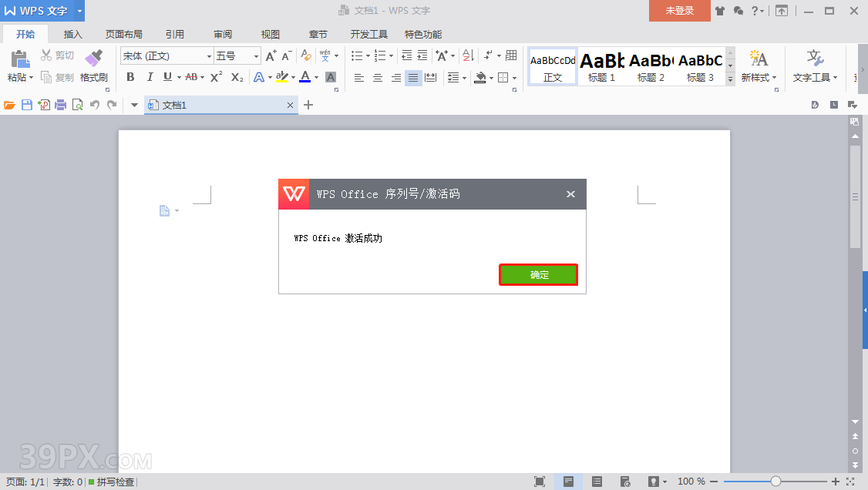Select the 正文 style
Screen dimensions: 868x490
[x=553, y=66]
